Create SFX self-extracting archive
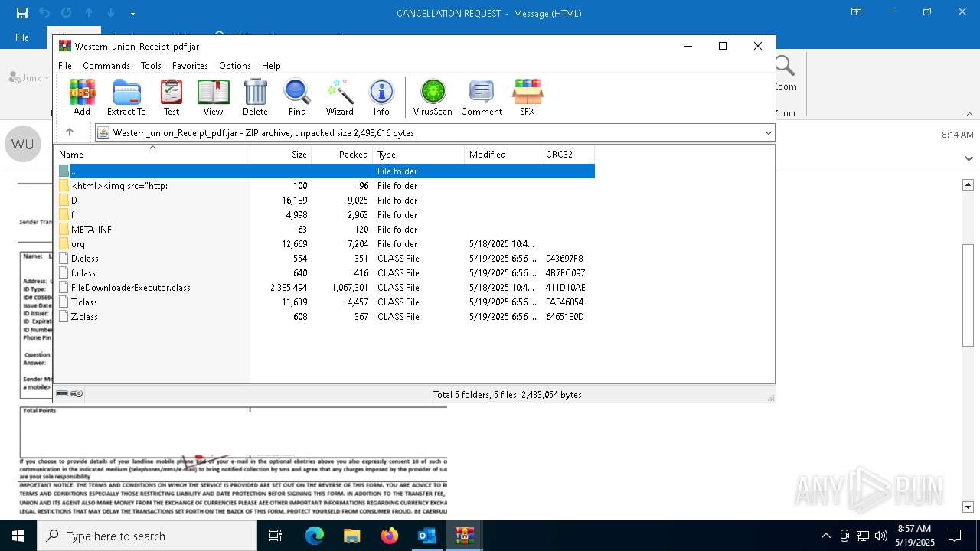The height and width of the screenshot is (551, 980). point(528,97)
